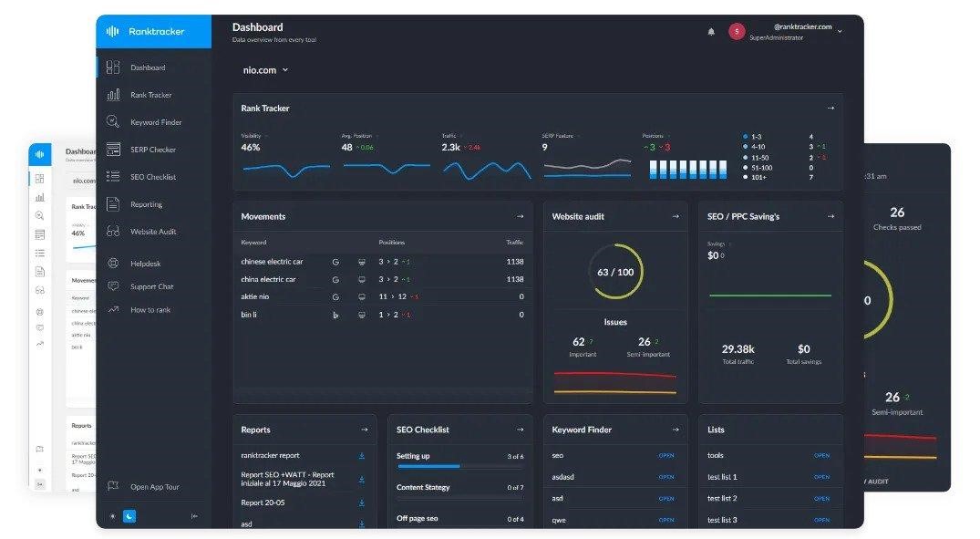Select the china electric car keyword row
The width and height of the screenshot is (980, 539).
(383, 279)
